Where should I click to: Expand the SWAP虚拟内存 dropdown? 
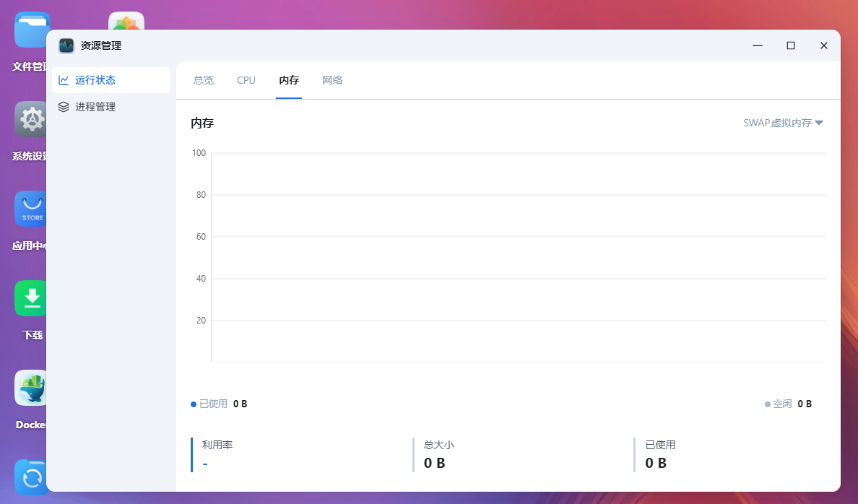pos(783,123)
